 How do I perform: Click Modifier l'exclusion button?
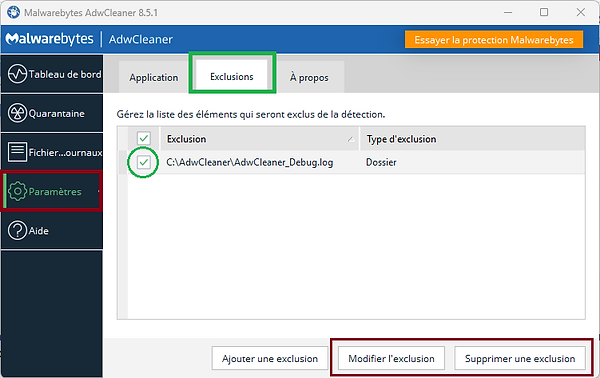pos(391,358)
